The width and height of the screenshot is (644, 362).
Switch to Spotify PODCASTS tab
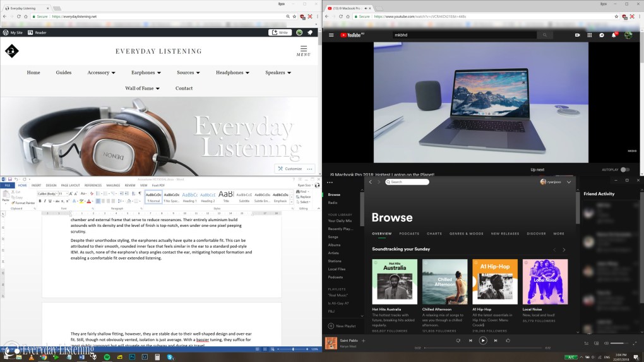pyautogui.click(x=409, y=234)
